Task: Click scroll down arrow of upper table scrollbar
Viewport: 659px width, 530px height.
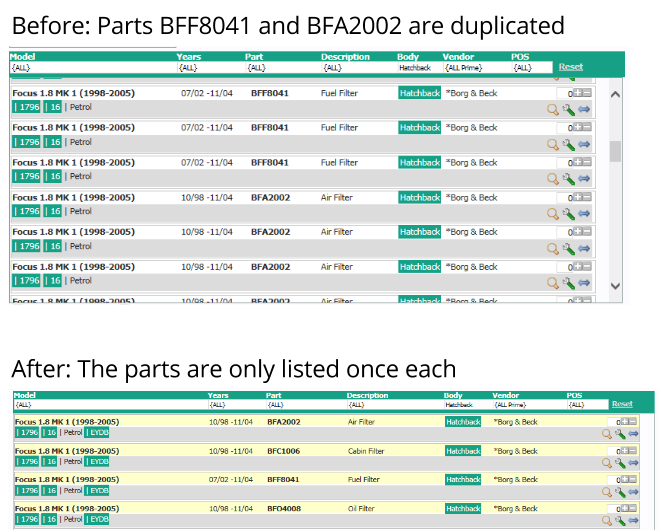Action: click(x=615, y=286)
